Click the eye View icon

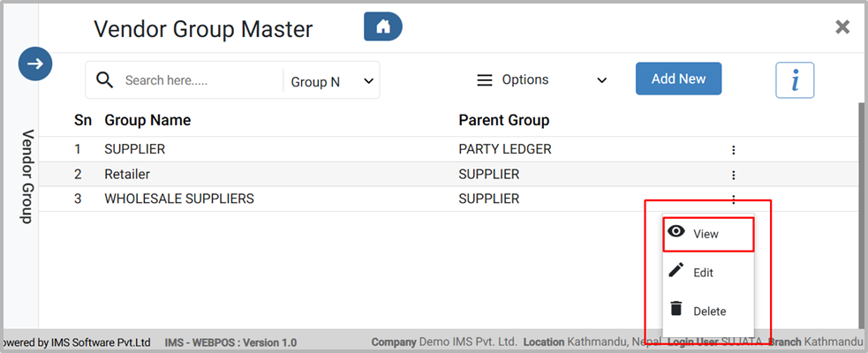pos(676,232)
